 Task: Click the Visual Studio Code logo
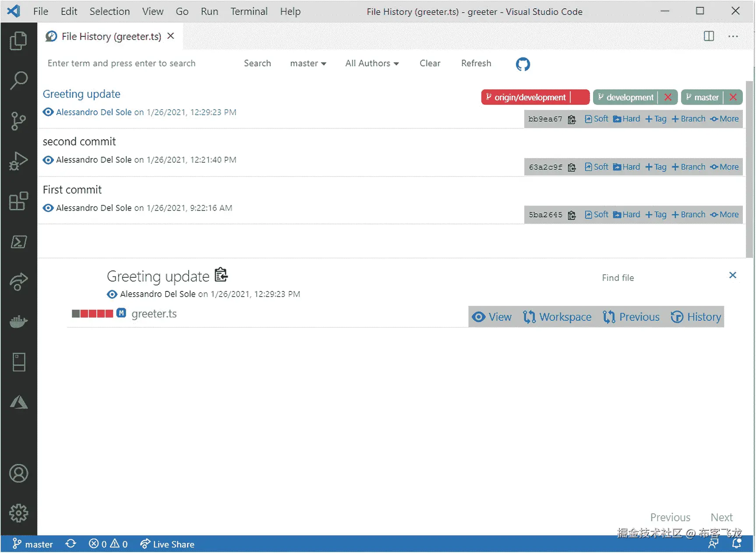[14, 11]
